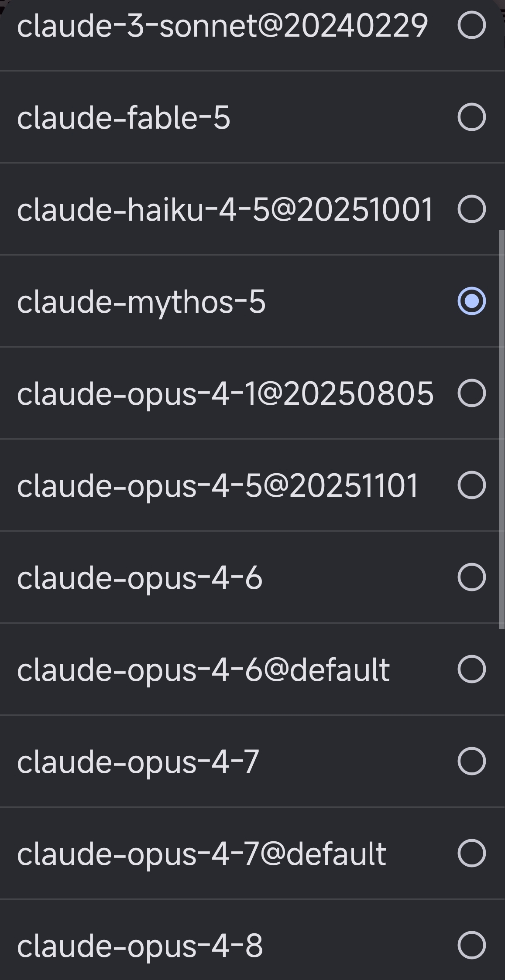Image resolution: width=505 pixels, height=980 pixels.
Task: Select the claude-opus-4-6@default radio button
Action: 471,669
